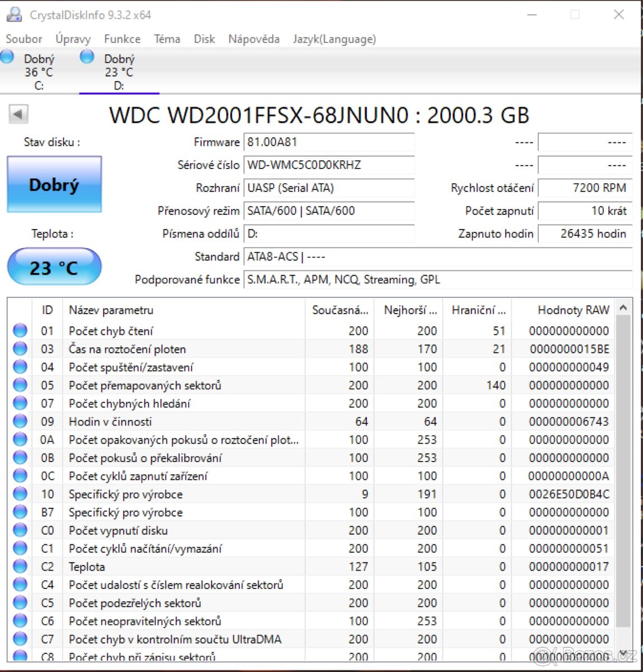
Task: Open the Soubor menu
Action: 24,39
